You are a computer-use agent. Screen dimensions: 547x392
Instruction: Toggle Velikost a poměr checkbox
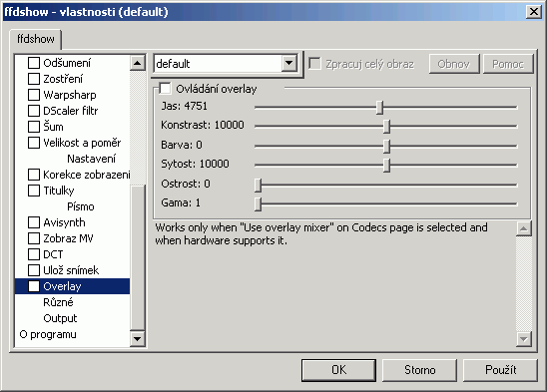[x=34, y=143]
